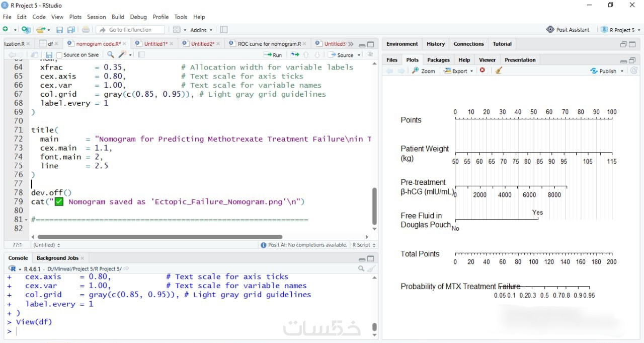Image resolution: width=644 pixels, height=343 pixels.
Task: Open the (Untitled) section navigator
Action: tap(47, 245)
